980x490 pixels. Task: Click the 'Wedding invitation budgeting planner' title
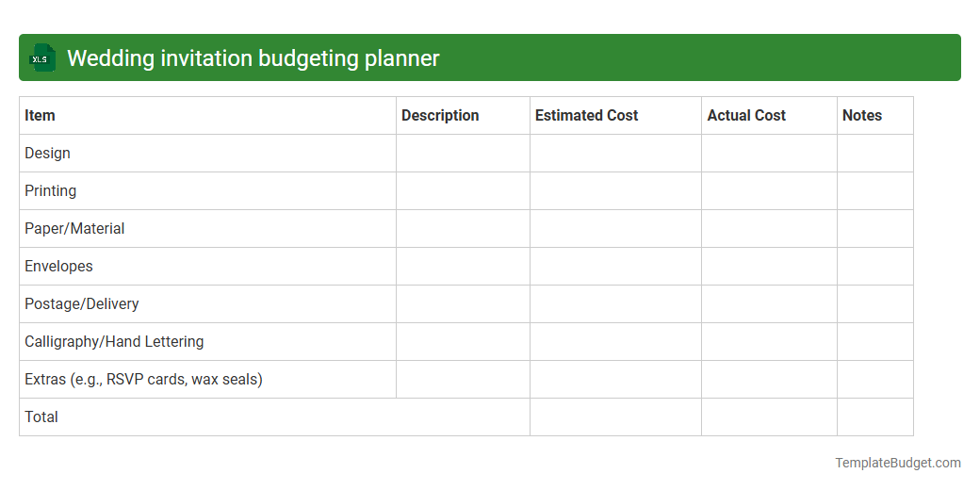253,58
